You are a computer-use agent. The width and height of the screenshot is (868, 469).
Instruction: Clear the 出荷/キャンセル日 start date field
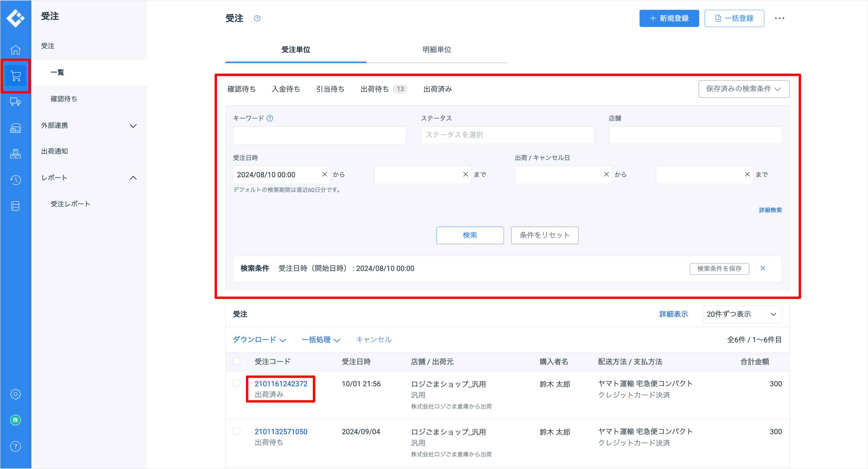click(606, 175)
